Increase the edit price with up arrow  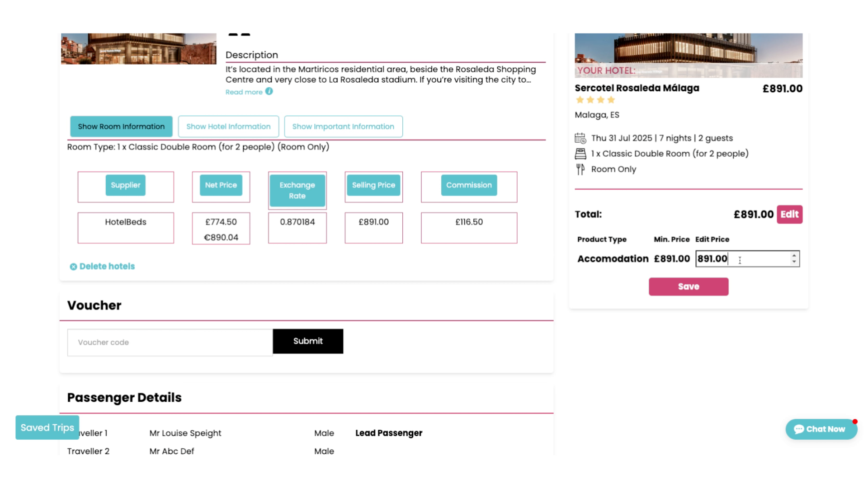[x=794, y=256]
